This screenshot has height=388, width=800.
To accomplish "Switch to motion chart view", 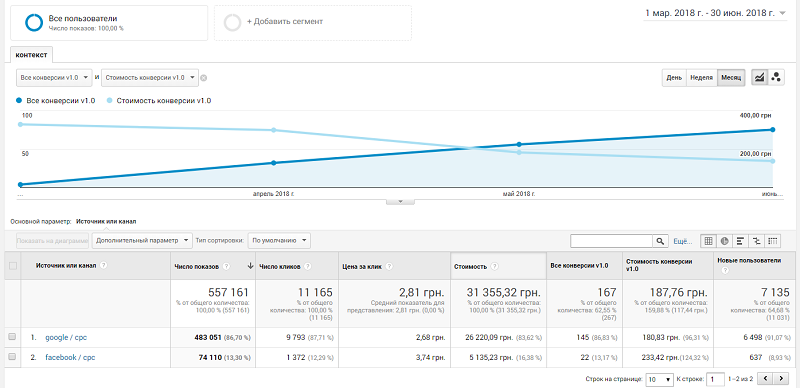I will click(776, 78).
